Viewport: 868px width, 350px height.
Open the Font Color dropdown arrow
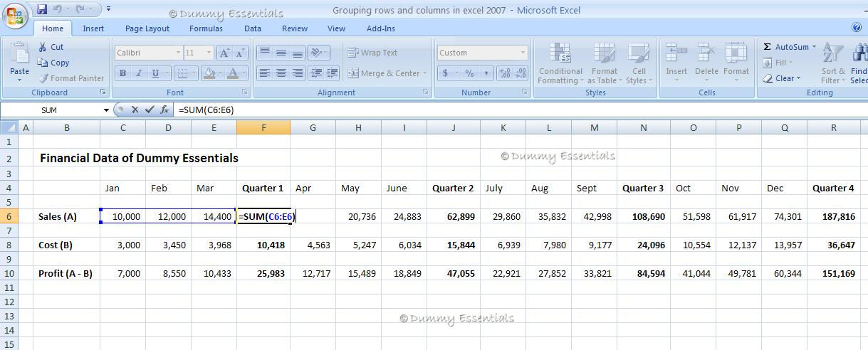coord(244,73)
